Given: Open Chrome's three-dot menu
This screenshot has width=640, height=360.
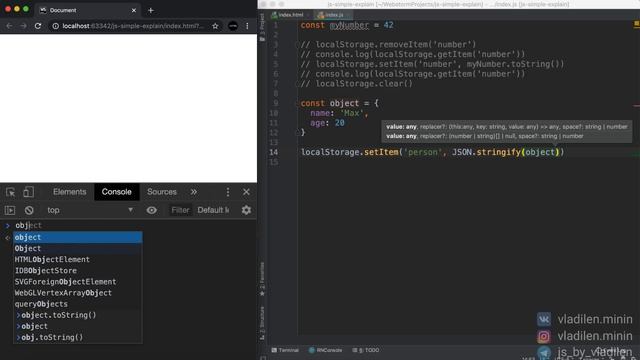Looking at the screenshot, I should [247, 26].
